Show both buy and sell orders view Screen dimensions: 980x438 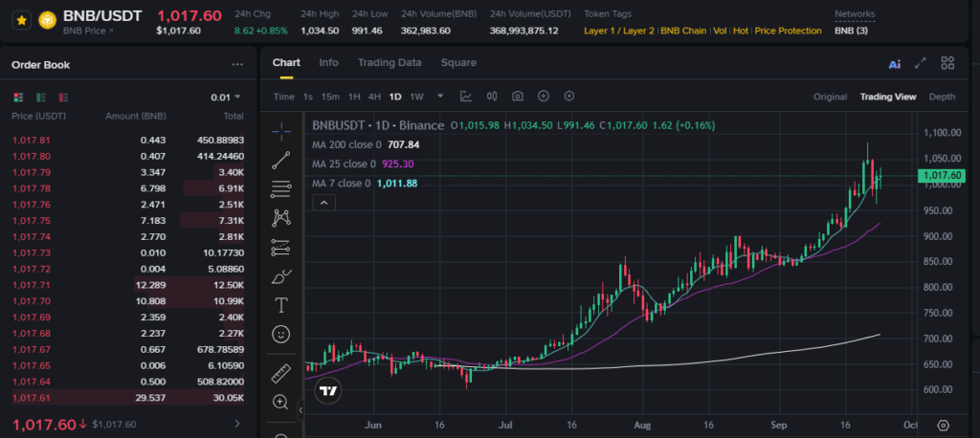pyautogui.click(x=18, y=97)
